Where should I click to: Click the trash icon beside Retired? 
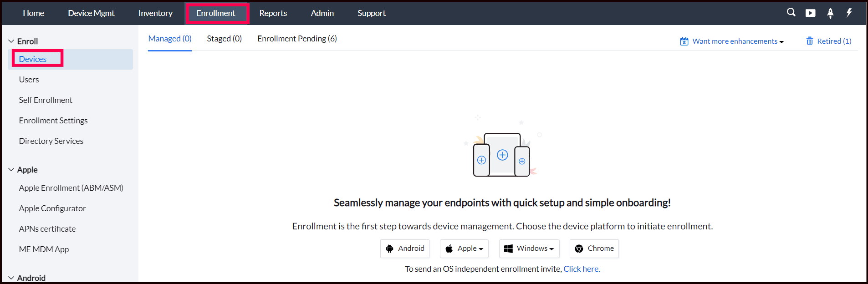tap(810, 41)
